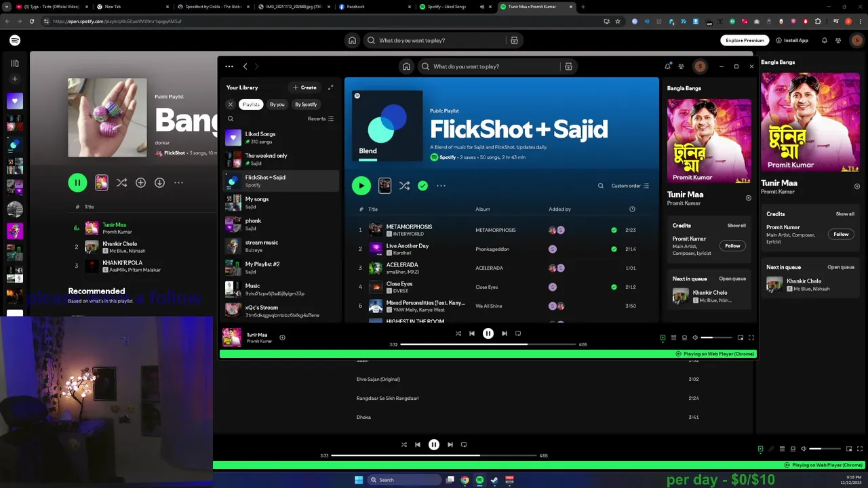Open more options for FlickShot + Sajid playlist
Viewport: 868px width, 488px height.
441,186
